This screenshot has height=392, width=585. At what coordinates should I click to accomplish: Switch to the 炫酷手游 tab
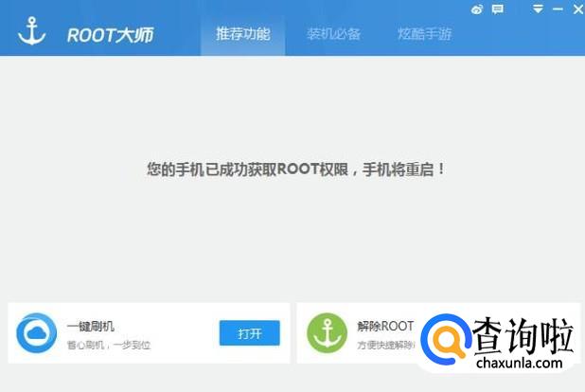point(424,34)
